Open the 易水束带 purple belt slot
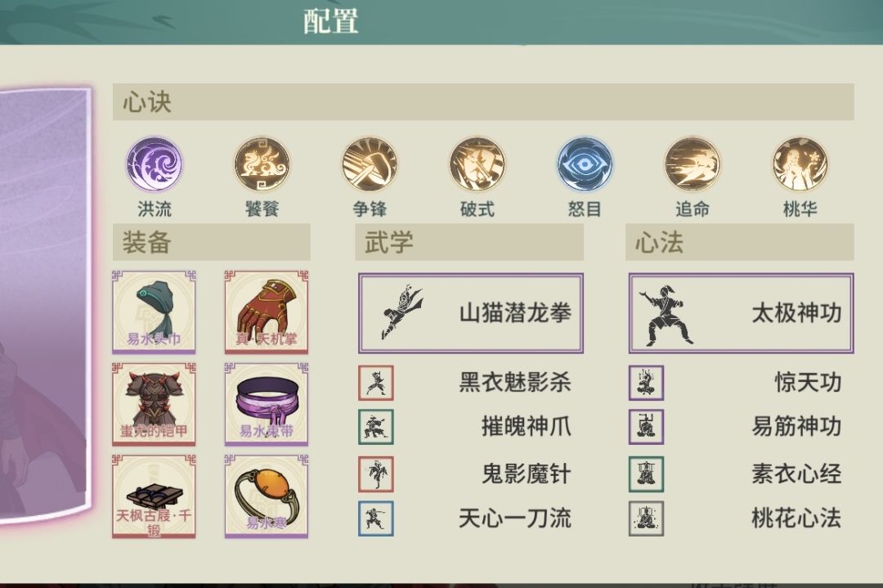This screenshot has height=588, width=883. click(x=267, y=404)
